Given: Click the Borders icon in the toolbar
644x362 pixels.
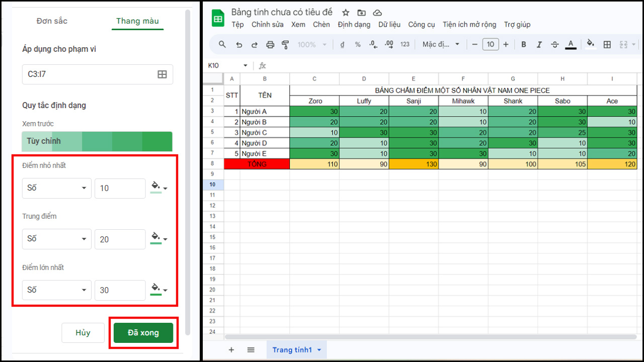Looking at the screenshot, I should coord(607,44).
